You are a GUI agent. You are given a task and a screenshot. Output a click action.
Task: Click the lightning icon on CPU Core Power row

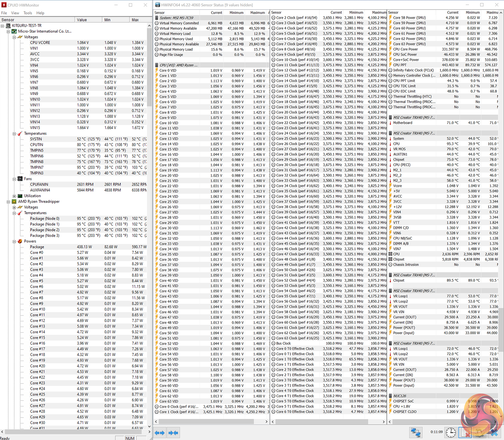pyautogui.click(x=390, y=49)
